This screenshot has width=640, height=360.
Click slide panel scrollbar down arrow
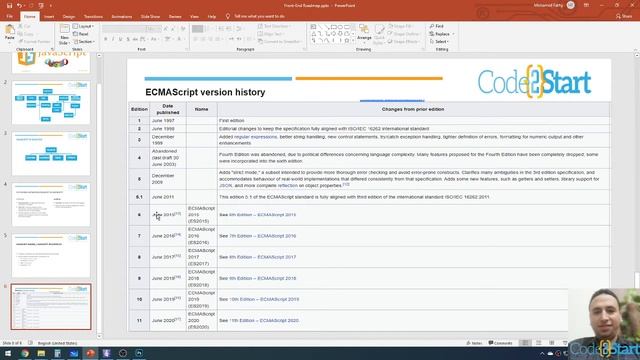pyautogui.click(x=99, y=336)
